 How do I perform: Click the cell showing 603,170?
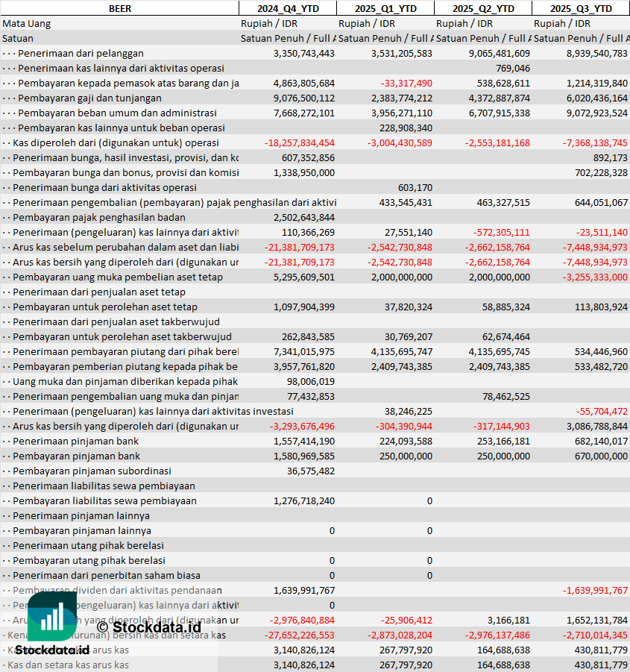[x=415, y=188]
